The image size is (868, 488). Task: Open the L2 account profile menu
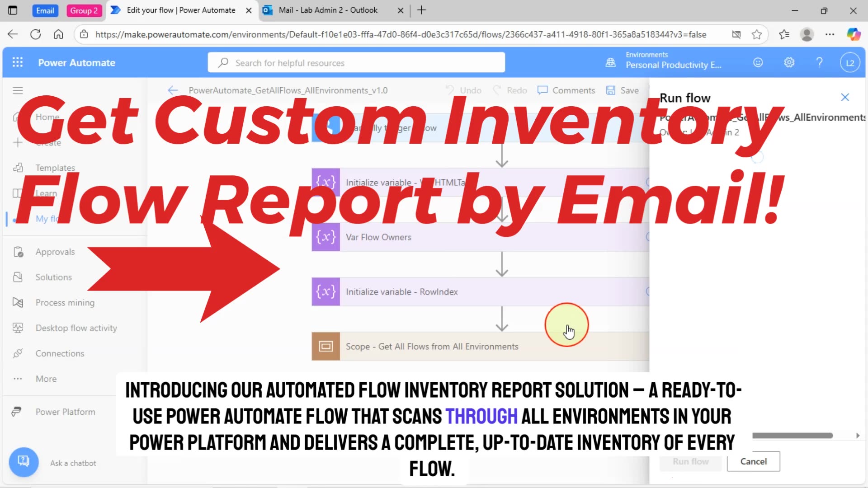click(x=849, y=62)
